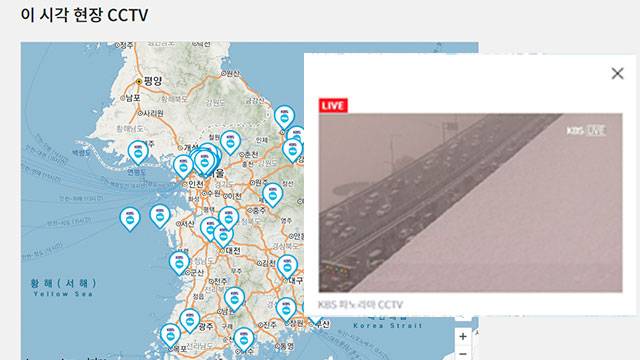This screenshot has height=360, width=640.
Task: Select the CCTV marker over 광주
Action: 190,320
